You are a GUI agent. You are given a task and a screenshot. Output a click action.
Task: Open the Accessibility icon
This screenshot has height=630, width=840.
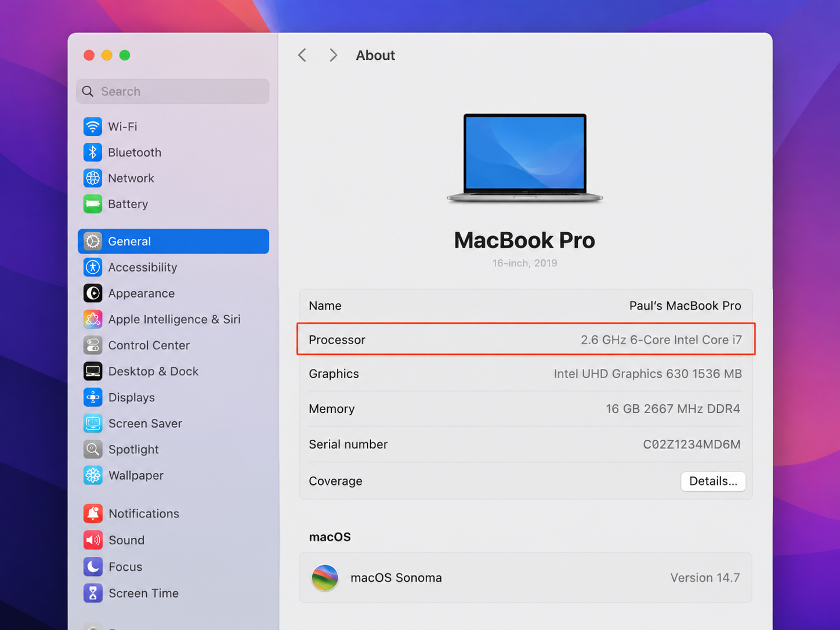pyautogui.click(x=93, y=267)
